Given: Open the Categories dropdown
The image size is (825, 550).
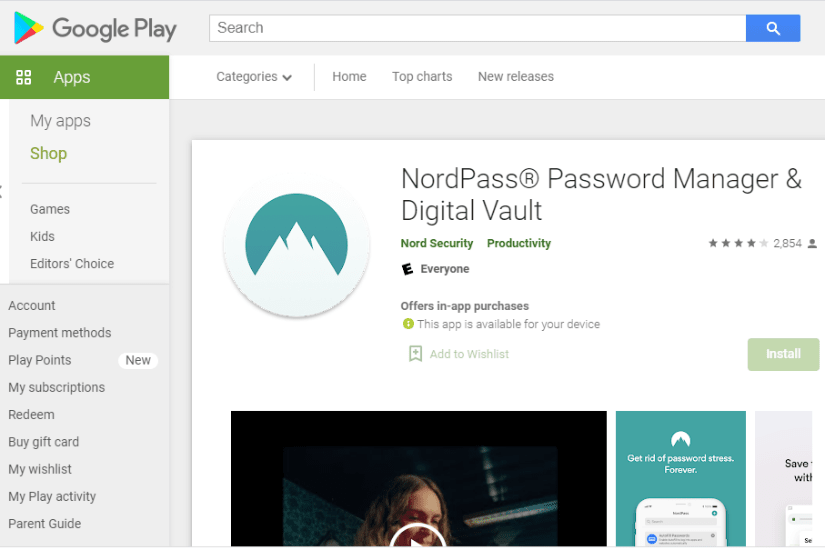Looking at the screenshot, I should pos(254,77).
